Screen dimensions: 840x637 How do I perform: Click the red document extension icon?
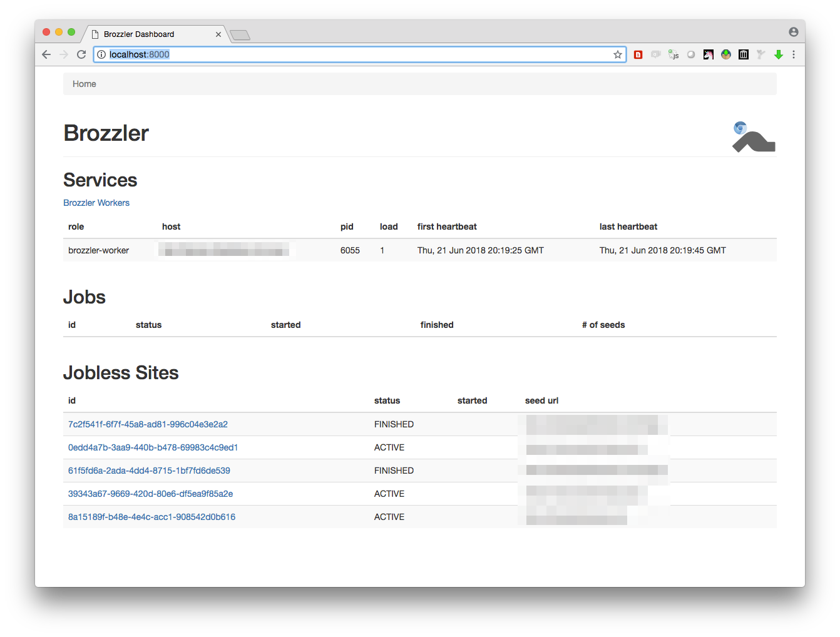pos(638,54)
